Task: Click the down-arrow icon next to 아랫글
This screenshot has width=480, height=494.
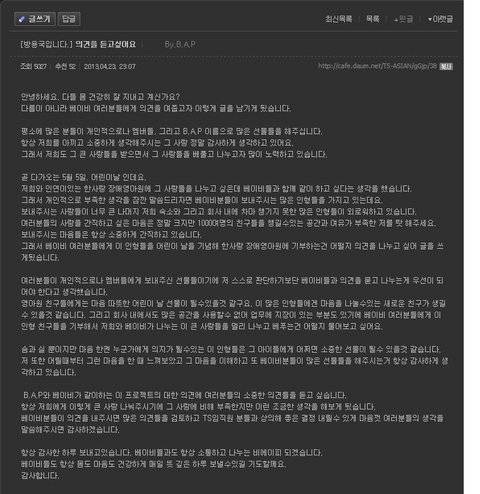Action: pyautogui.click(x=430, y=20)
